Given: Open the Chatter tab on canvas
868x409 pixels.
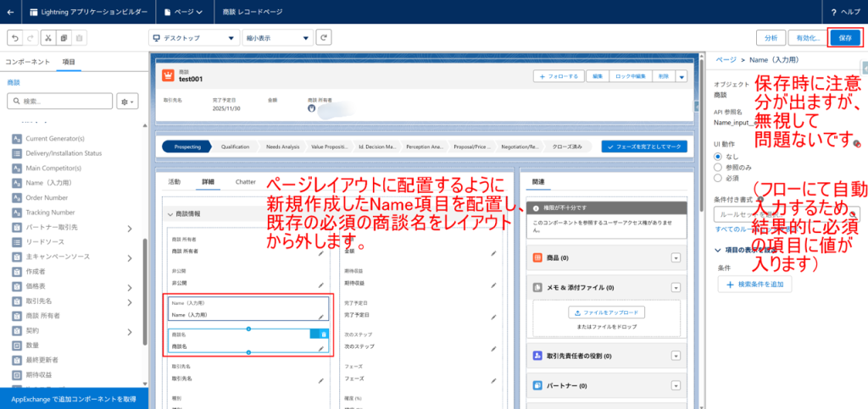Looking at the screenshot, I should coord(245,181).
